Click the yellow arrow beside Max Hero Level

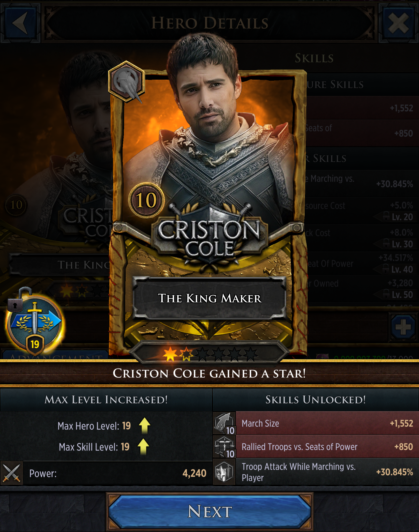[x=145, y=425]
